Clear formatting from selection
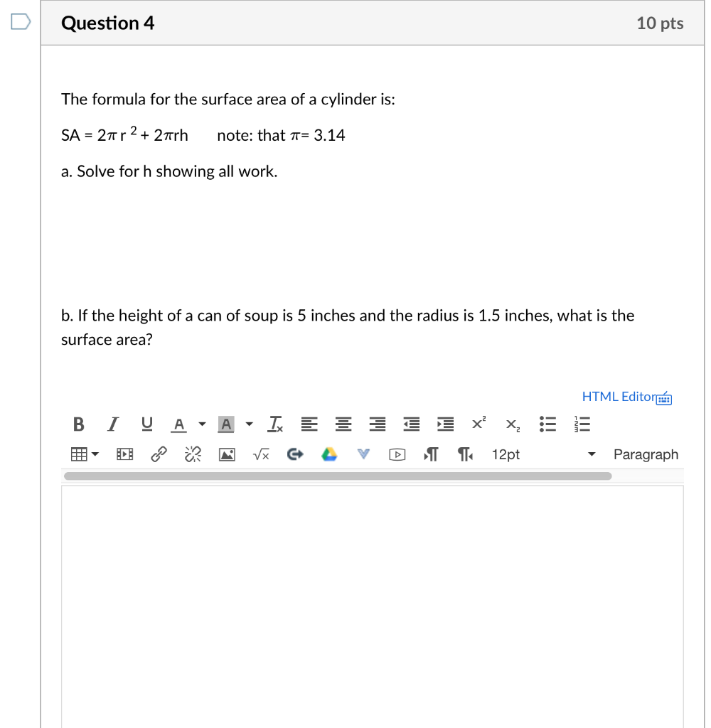The width and height of the screenshot is (711, 728). [275, 424]
